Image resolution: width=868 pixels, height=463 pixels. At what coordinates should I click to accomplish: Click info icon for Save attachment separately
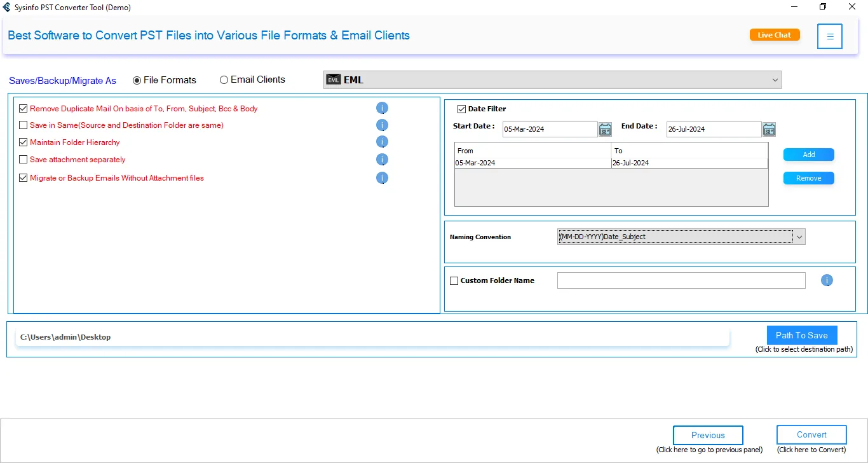click(x=382, y=160)
